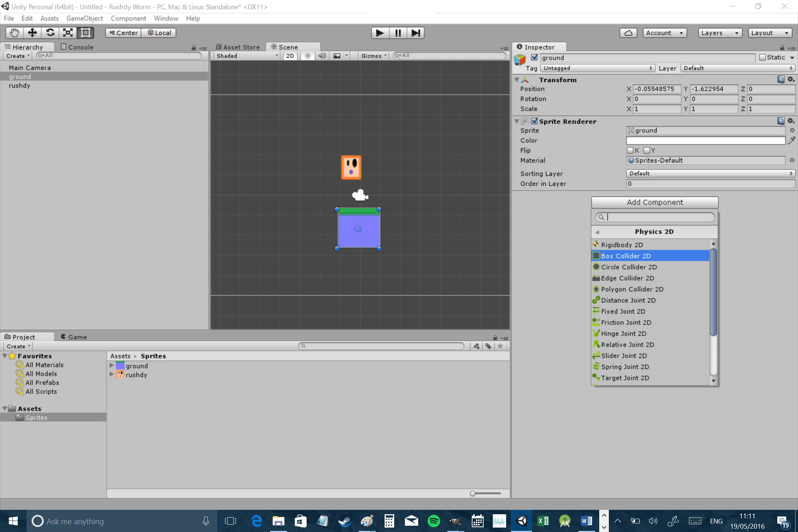Start Play mode

point(380,33)
